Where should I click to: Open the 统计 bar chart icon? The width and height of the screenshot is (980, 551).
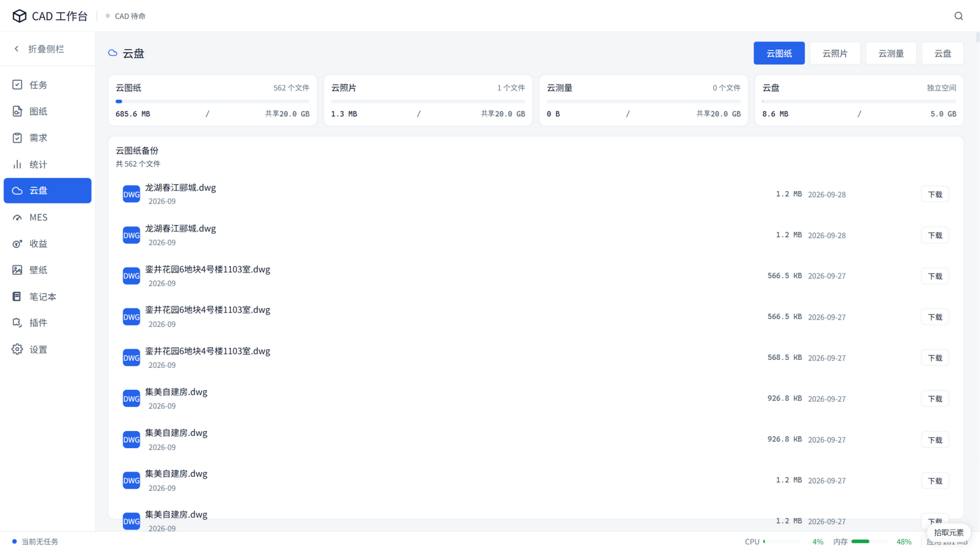(17, 164)
